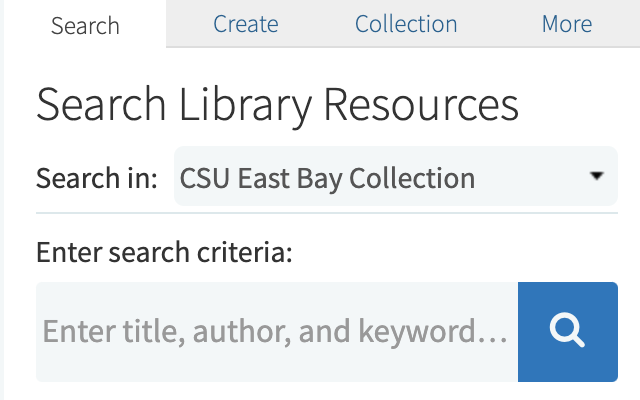Viewport: 640px width, 400px height.
Task: Select the Collection tab
Action: point(406,24)
